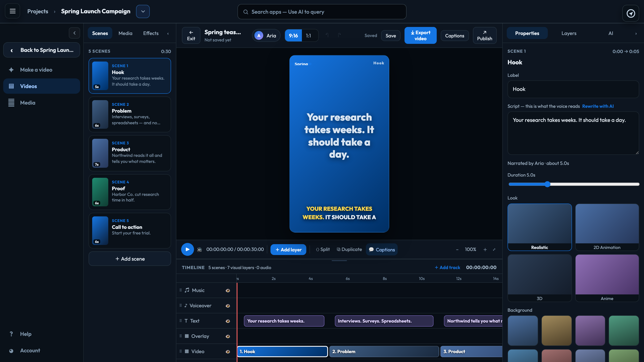This screenshot has width=644, height=362.
Task: Toggle visibility of the Video track
Action: click(228, 352)
